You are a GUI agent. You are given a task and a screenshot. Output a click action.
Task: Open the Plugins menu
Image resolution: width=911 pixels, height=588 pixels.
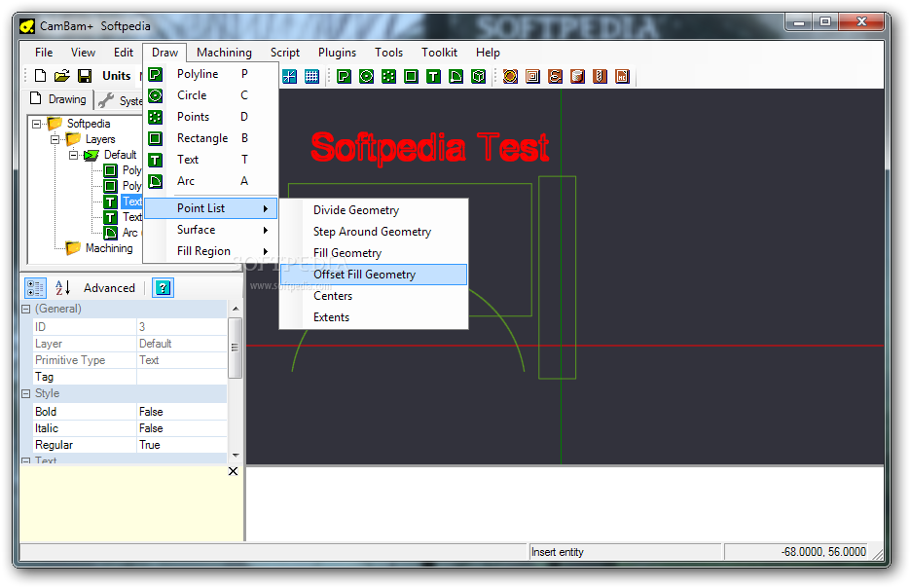click(x=337, y=53)
